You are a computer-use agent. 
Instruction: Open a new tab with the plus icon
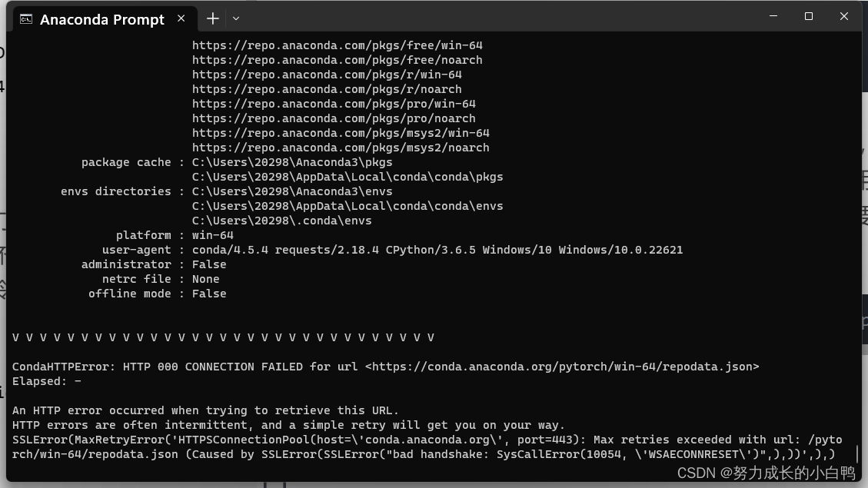click(212, 18)
